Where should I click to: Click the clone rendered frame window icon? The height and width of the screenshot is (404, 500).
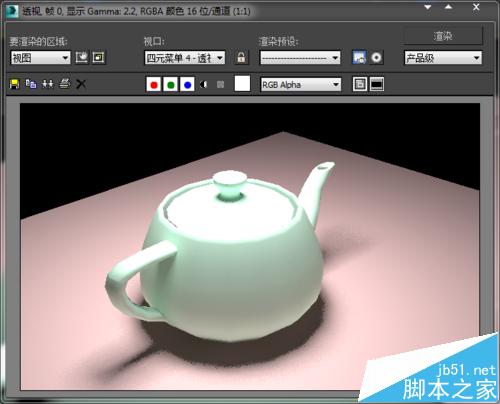(x=48, y=84)
